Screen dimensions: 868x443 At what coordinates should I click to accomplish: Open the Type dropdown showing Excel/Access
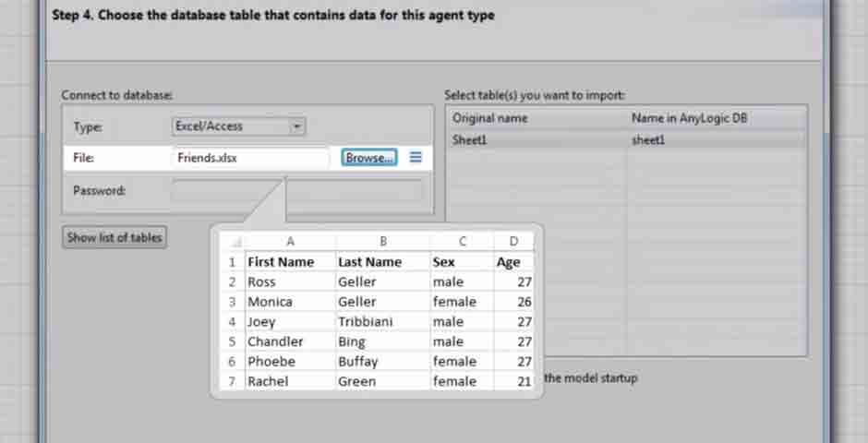238,127
